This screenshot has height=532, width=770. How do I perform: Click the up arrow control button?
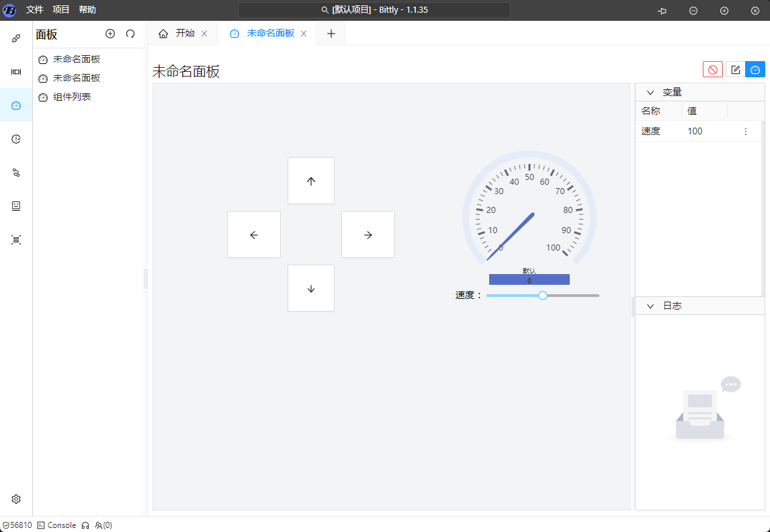(310, 181)
